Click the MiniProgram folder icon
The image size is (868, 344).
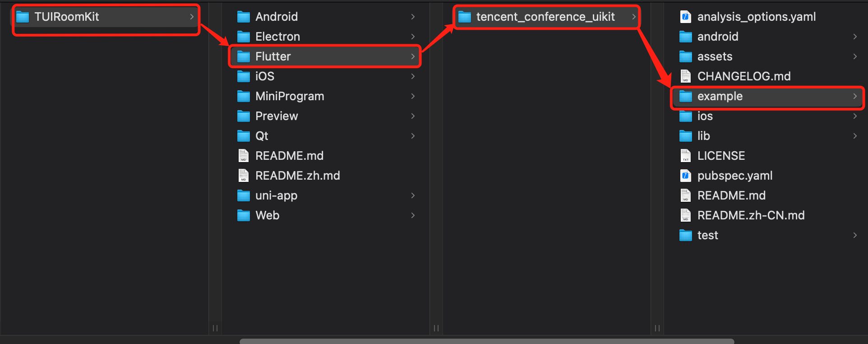coord(244,96)
